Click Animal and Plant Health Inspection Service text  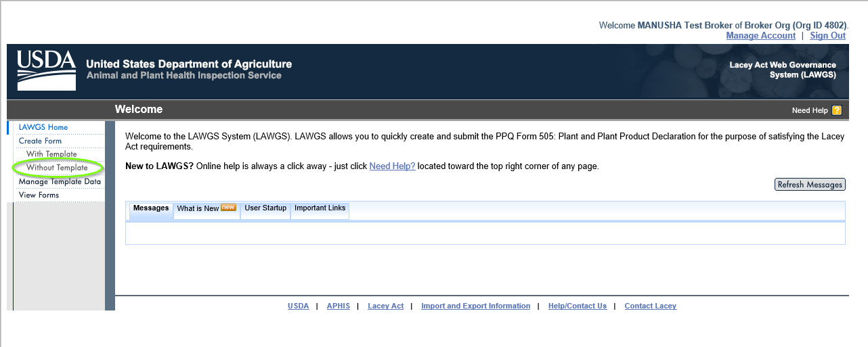coord(184,76)
